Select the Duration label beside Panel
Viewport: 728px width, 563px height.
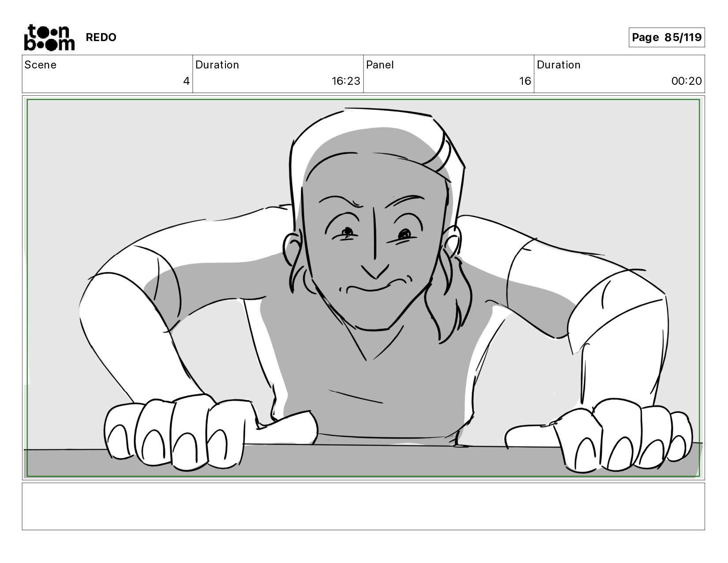[559, 65]
